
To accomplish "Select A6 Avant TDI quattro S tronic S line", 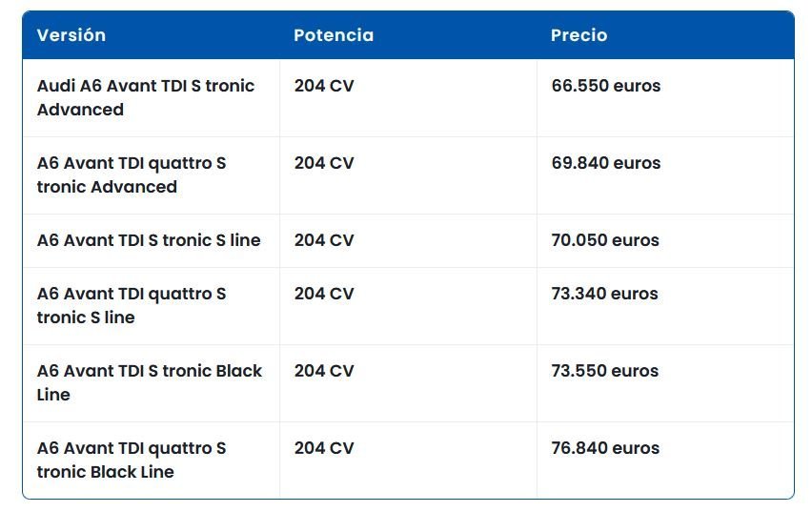I will (132, 305).
